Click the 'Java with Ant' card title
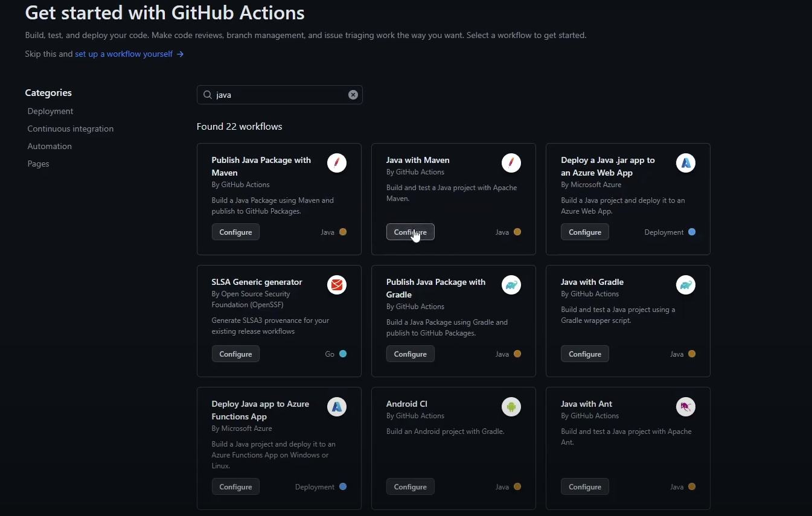 pyautogui.click(x=586, y=404)
